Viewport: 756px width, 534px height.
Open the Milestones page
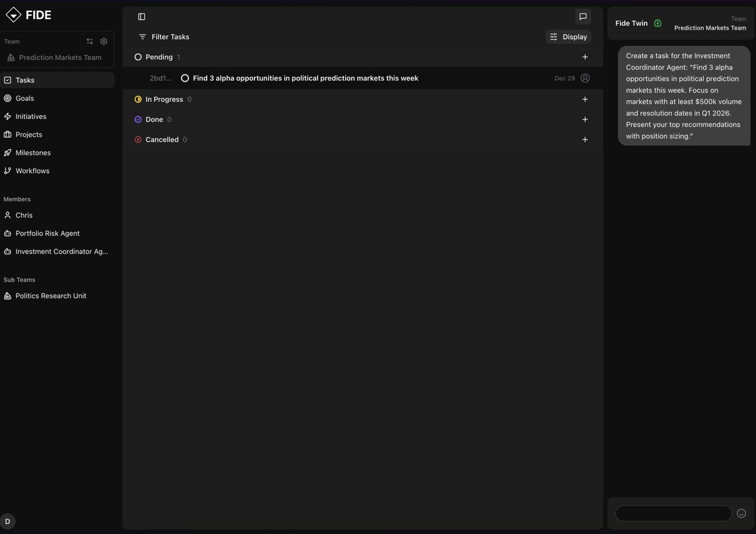click(57, 153)
